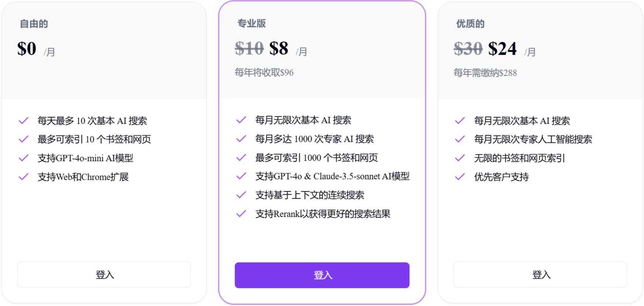Click the checkmark beside Web and Chrome extension support
The width and height of the screenshot is (644, 306).
pos(24,176)
